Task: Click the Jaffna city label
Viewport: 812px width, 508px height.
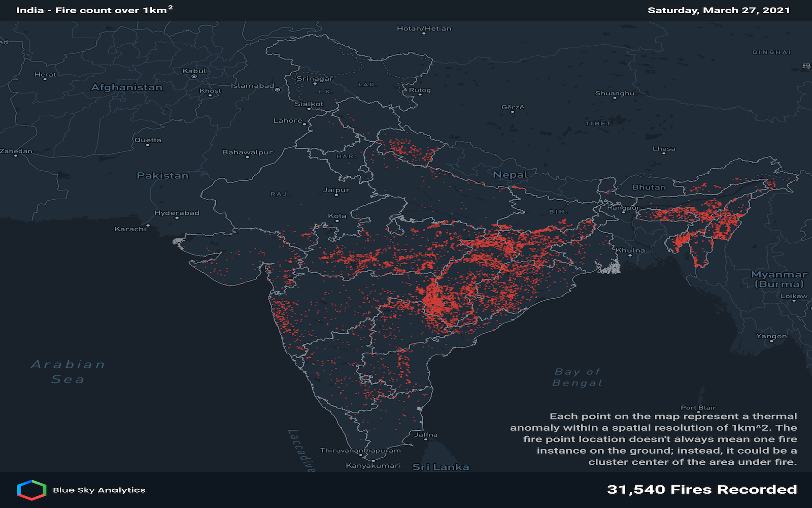Action: point(426,435)
